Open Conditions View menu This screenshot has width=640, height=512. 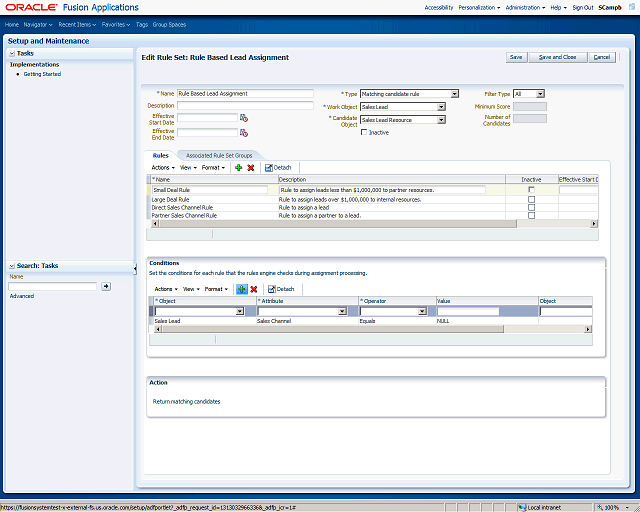(191, 289)
